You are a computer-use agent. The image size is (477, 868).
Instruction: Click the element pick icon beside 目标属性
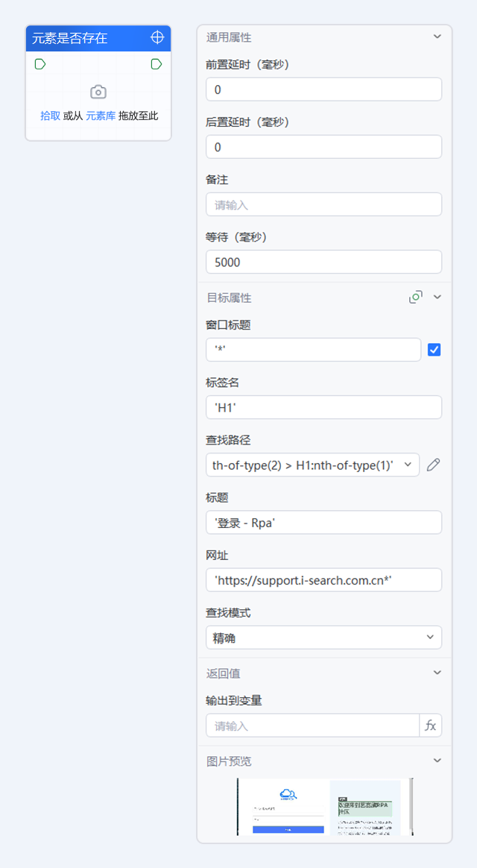(416, 298)
